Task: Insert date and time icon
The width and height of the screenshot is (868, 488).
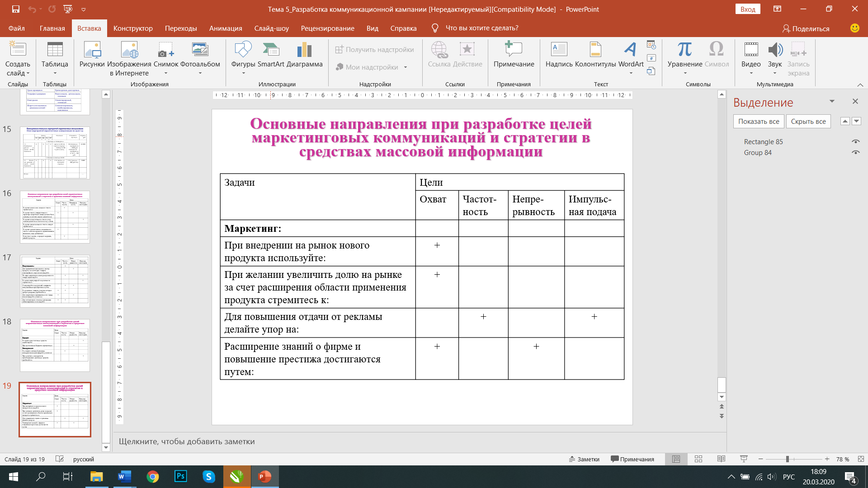Action: tap(651, 45)
